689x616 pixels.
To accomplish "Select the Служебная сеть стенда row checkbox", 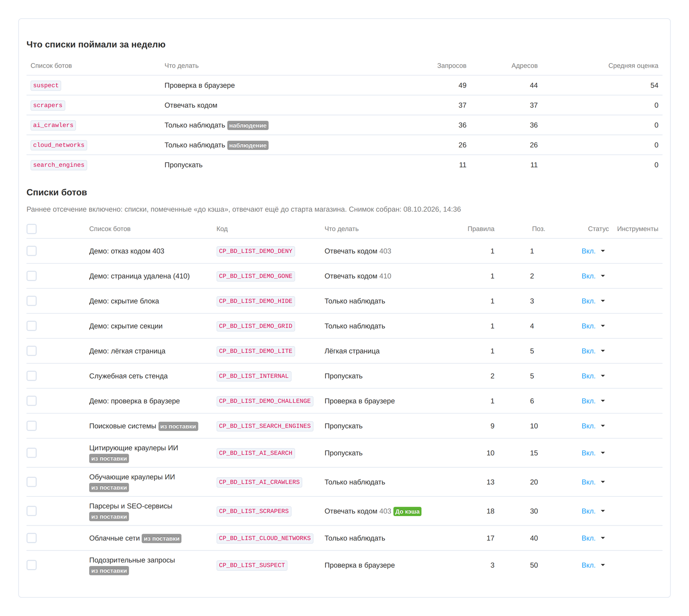I will pyautogui.click(x=31, y=376).
